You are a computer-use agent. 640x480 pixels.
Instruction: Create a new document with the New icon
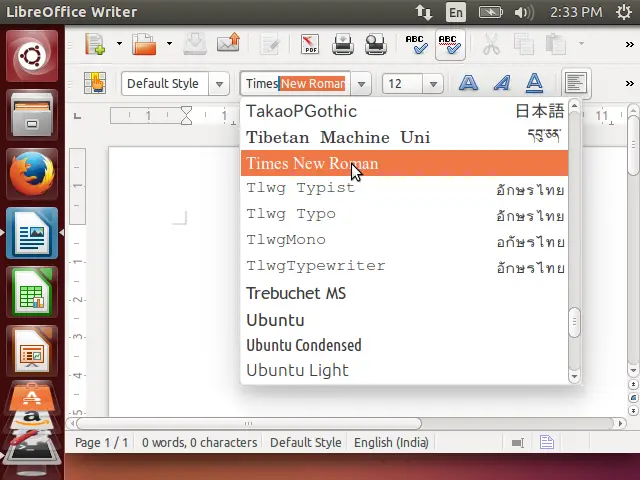[x=95, y=44]
